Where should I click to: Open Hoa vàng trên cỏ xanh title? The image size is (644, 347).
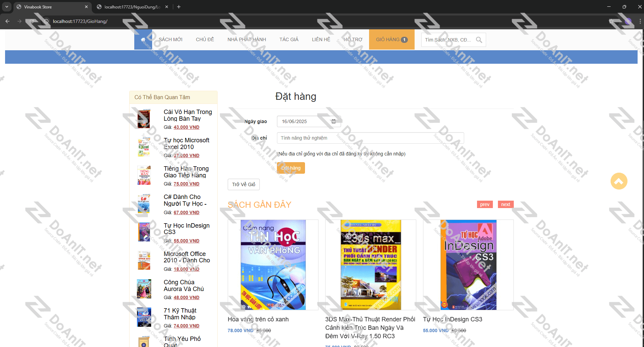pyautogui.click(x=258, y=319)
